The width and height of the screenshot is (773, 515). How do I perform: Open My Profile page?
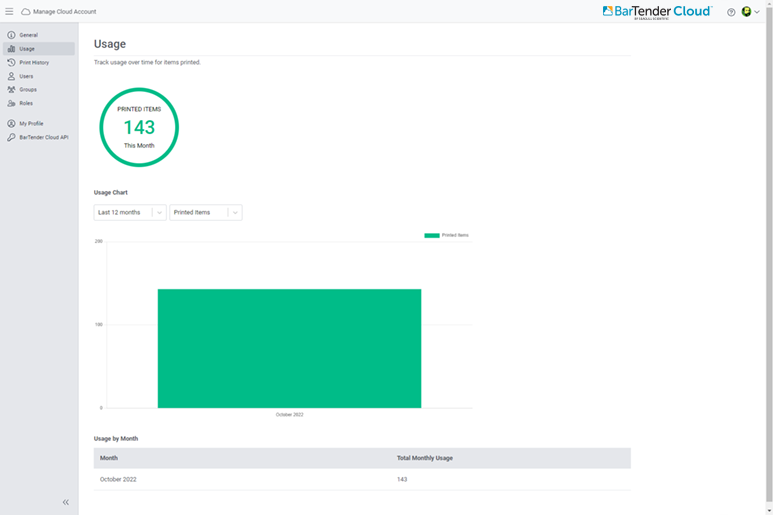(x=31, y=124)
